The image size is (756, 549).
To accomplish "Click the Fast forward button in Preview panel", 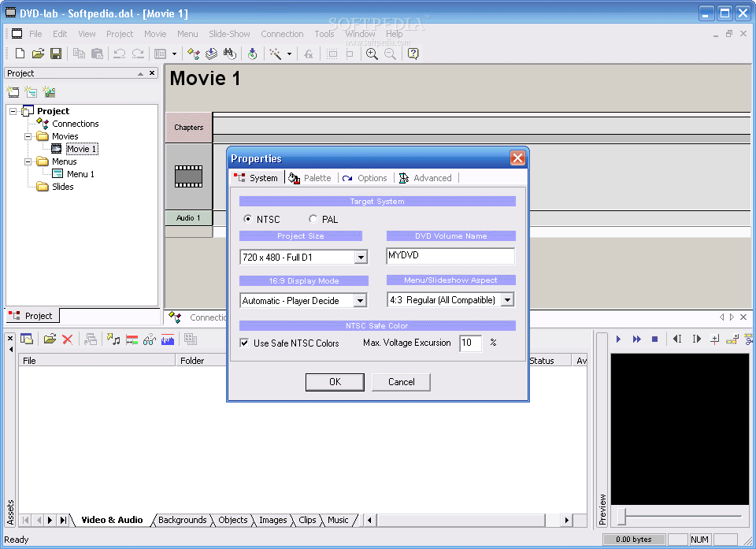I will pos(637,339).
